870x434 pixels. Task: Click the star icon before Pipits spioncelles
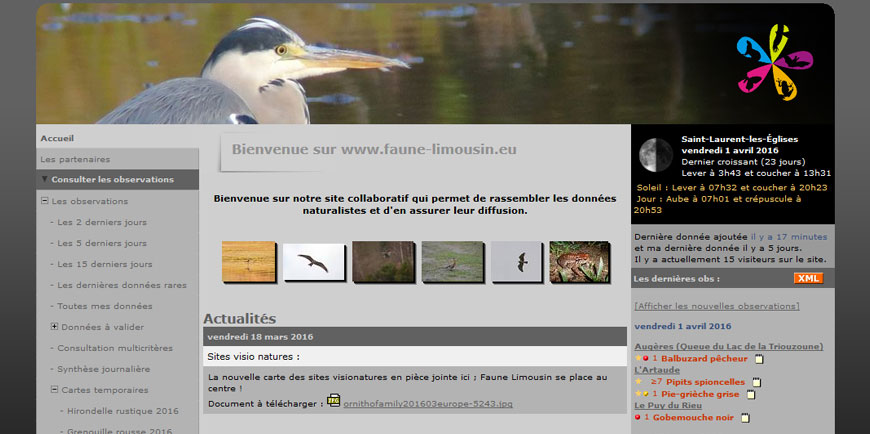pyautogui.click(x=638, y=381)
